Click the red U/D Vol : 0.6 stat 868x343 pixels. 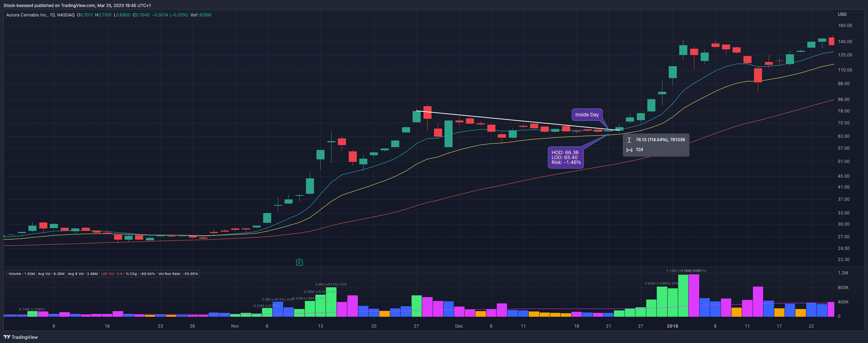pyautogui.click(x=112, y=274)
